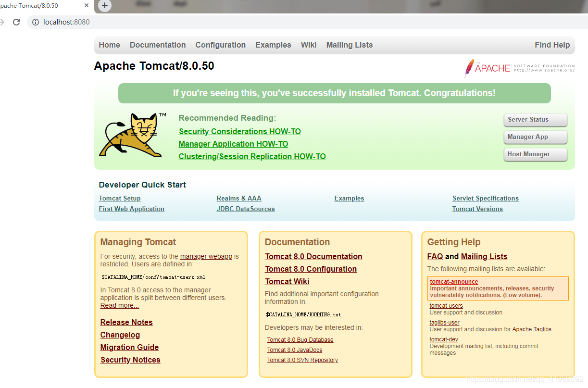
Task: Open JDBC DataSources link
Action: point(246,209)
